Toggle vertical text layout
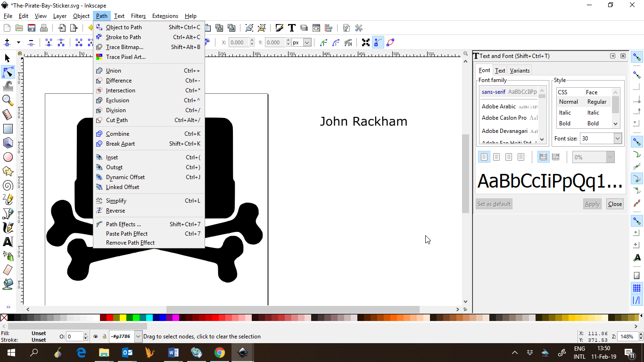This screenshot has width=644, height=362. [556, 157]
